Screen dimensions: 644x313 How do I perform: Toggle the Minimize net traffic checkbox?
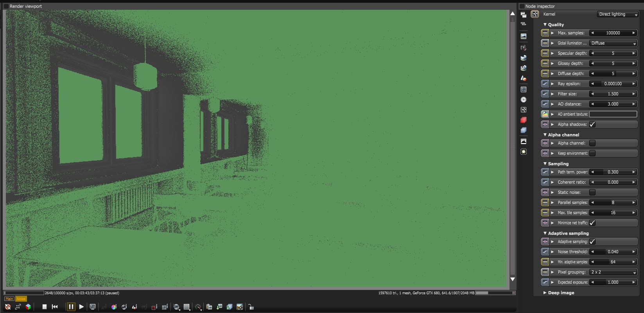tap(592, 223)
